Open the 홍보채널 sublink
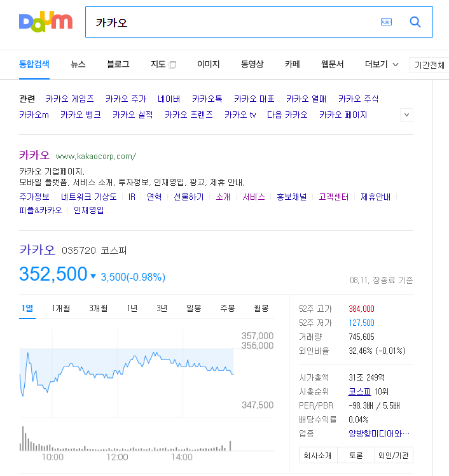Screen dimensions: 449x476 (x=291, y=197)
